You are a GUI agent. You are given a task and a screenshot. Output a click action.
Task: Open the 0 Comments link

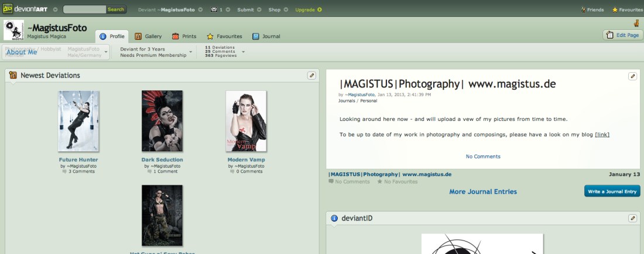(249, 171)
